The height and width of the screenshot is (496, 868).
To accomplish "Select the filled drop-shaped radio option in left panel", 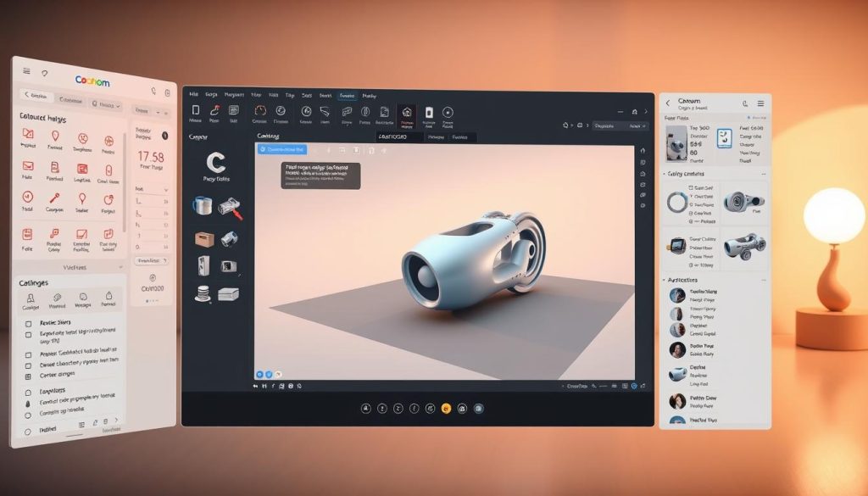I will (x=28, y=404).
